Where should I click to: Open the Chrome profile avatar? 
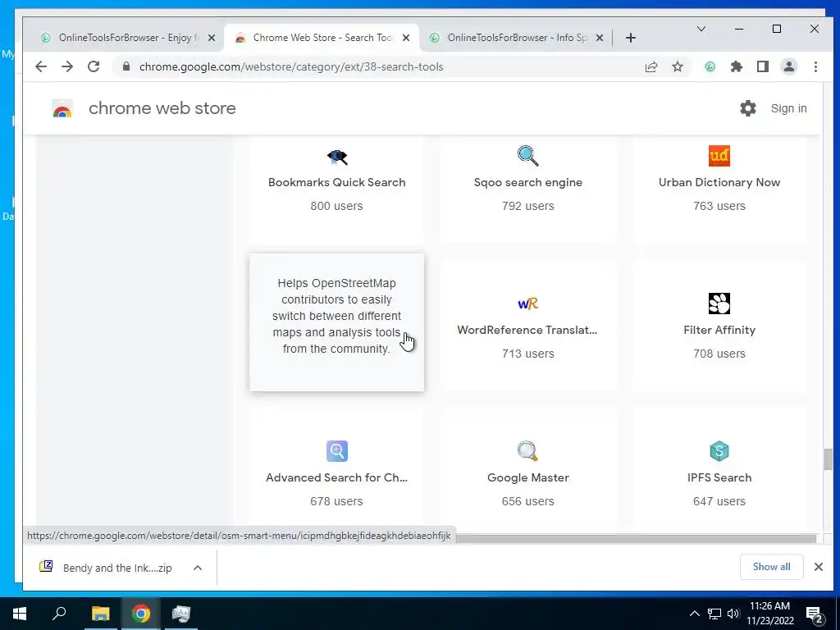click(x=789, y=66)
